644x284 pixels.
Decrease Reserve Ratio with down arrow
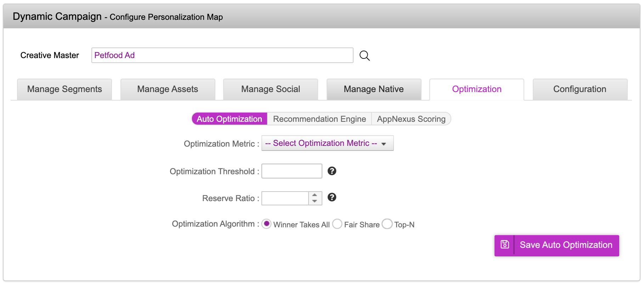tap(315, 201)
